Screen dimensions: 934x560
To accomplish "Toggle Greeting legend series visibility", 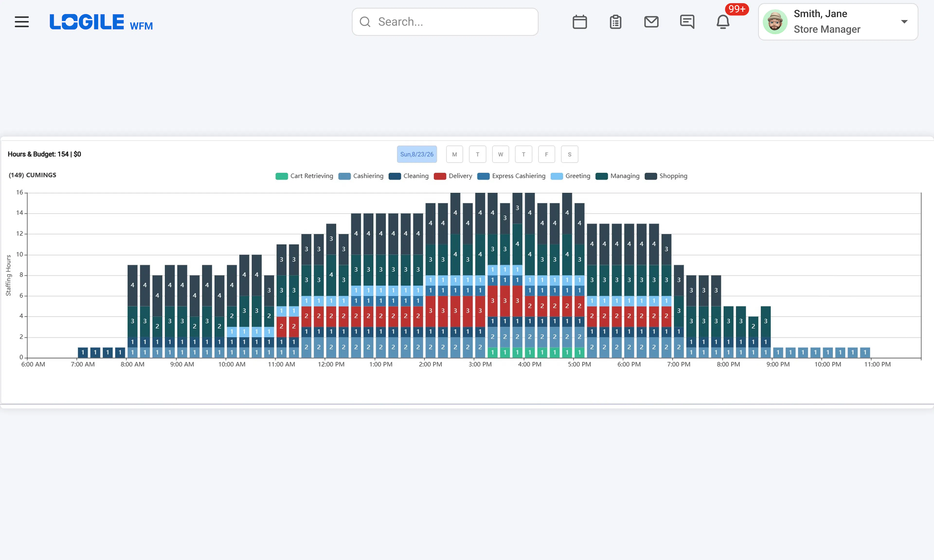I will pos(570,176).
